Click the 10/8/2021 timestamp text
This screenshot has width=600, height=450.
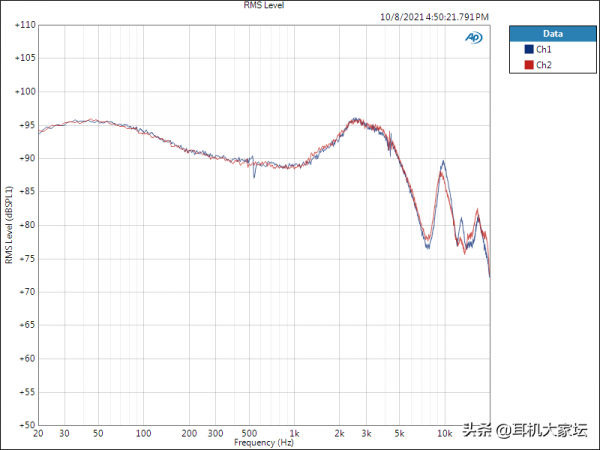click(x=435, y=17)
